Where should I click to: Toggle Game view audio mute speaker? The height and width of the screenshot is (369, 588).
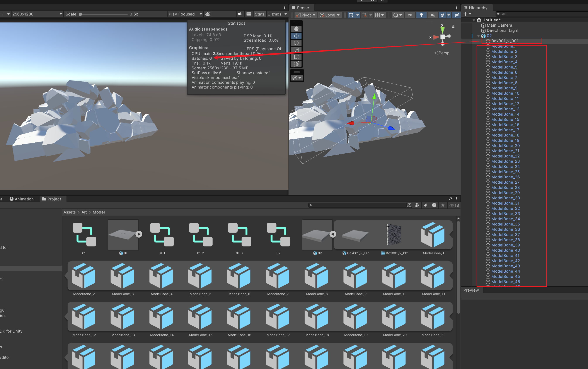tap(240, 14)
